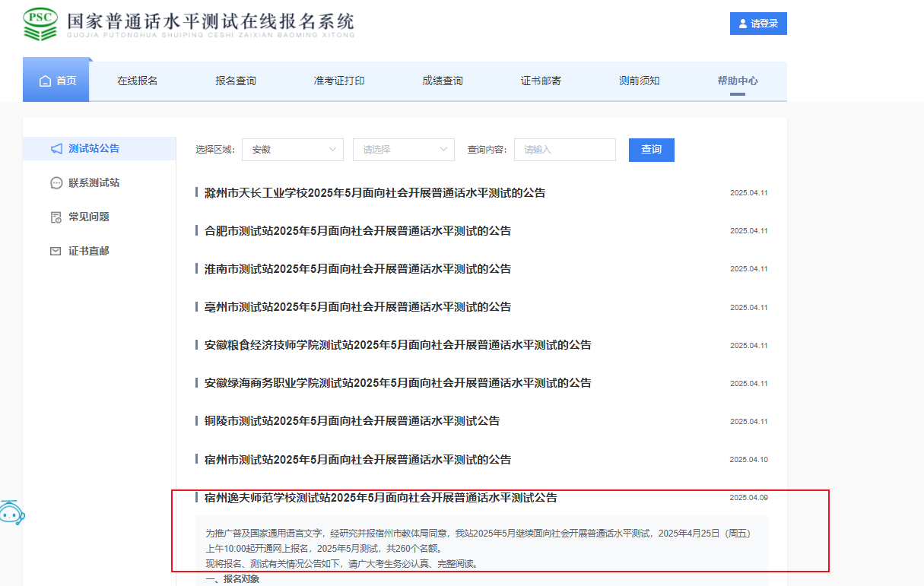Click the 查询 search button
924x586 pixels.
click(x=652, y=150)
